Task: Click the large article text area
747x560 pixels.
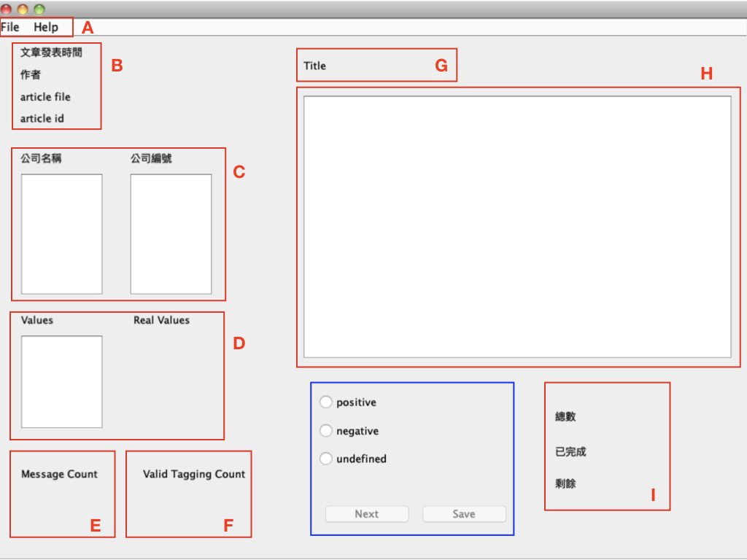Action: (517, 227)
